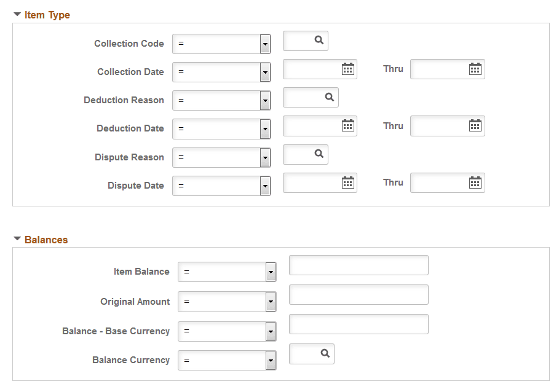Click the Original Amount value field
Screen dimensions: 559x392
click(359, 294)
